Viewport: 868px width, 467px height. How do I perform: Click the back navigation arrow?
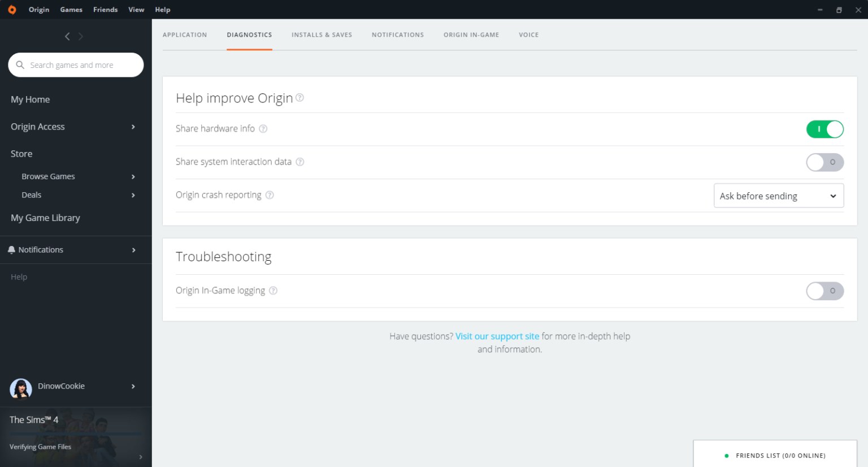[67, 37]
